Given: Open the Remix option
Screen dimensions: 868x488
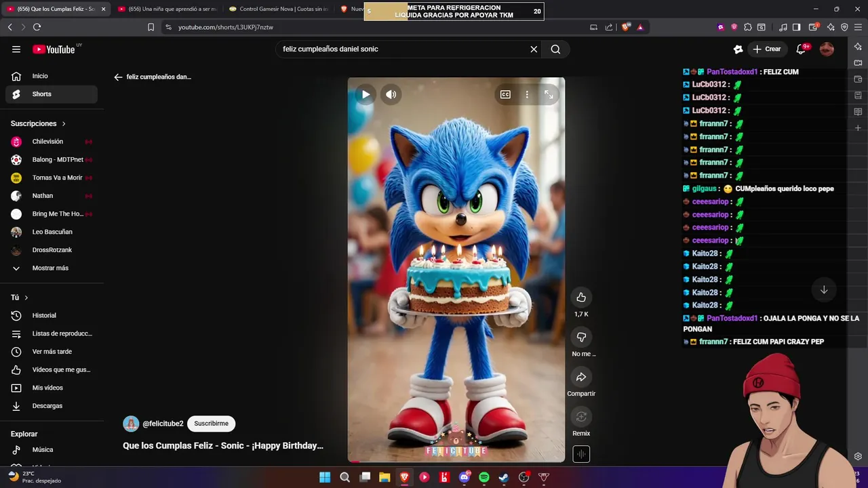Looking at the screenshot, I should pos(581,417).
